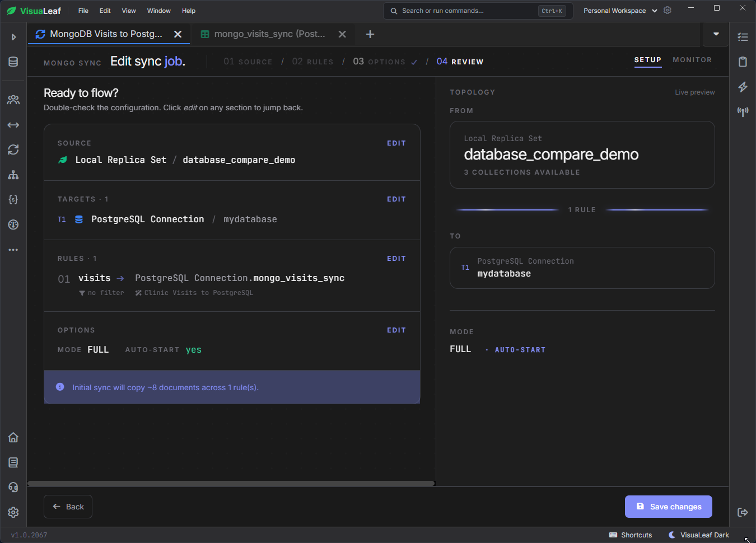Open the Help menu
Screen dimensions: 756x543
click(x=189, y=11)
